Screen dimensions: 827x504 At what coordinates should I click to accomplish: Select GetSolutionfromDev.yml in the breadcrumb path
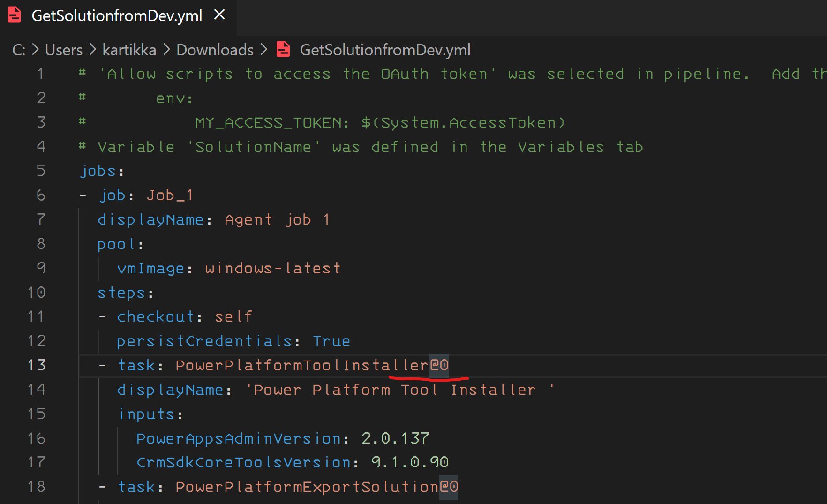tap(385, 50)
